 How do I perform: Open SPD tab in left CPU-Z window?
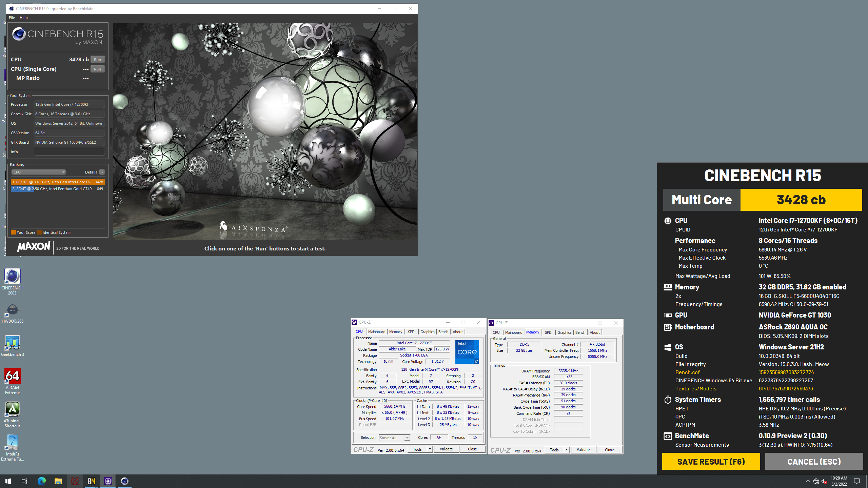pyautogui.click(x=411, y=332)
